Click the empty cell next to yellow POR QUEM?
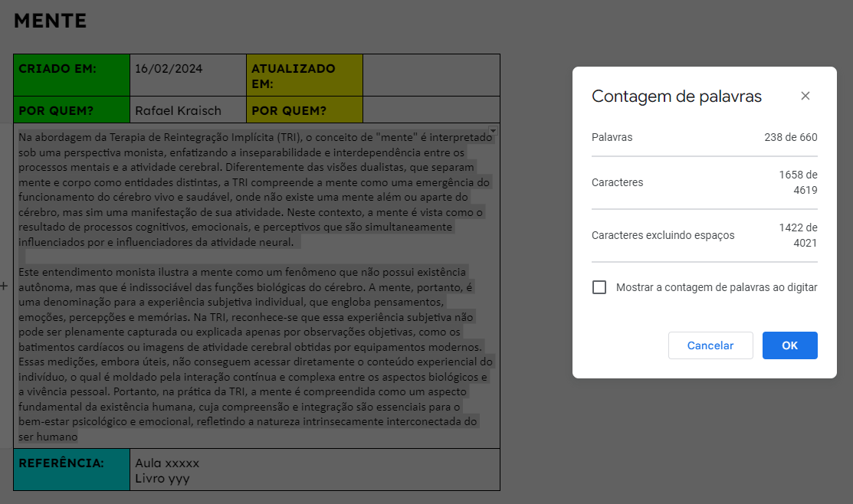This screenshot has width=853, height=504. click(431, 110)
